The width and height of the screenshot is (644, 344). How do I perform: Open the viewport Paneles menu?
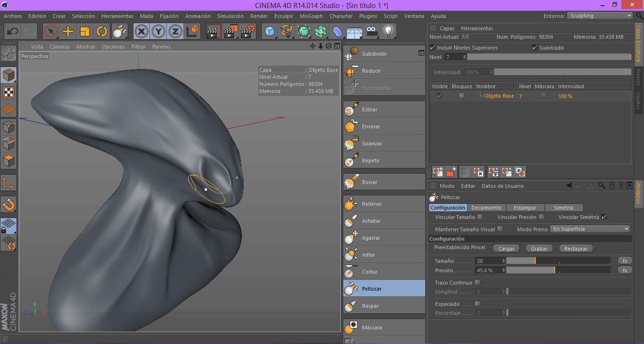click(x=161, y=47)
